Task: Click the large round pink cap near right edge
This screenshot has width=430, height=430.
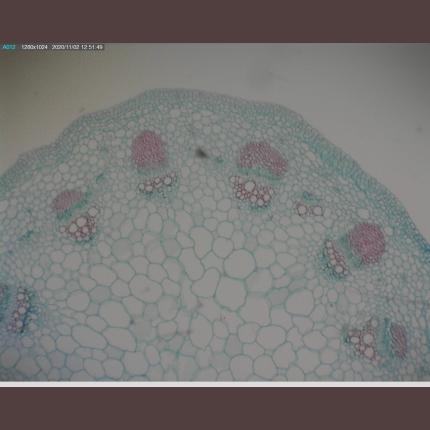Action: click(x=367, y=242)
